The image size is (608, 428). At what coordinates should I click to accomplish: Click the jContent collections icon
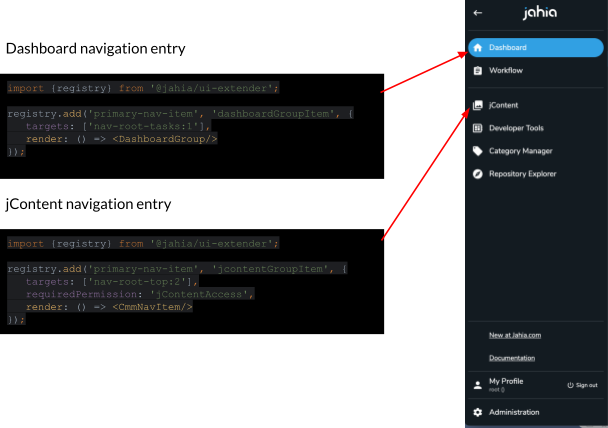click(x=478, y=105)
